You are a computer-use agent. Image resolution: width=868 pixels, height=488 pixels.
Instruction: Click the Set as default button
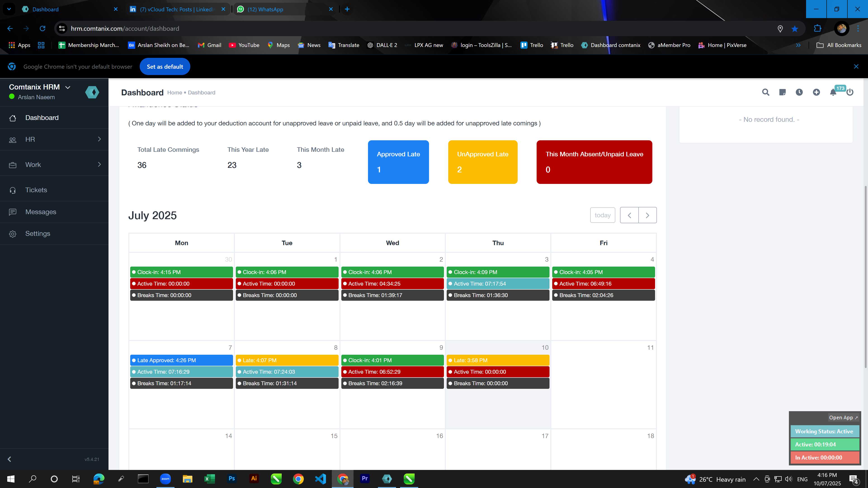coord(165,67)
